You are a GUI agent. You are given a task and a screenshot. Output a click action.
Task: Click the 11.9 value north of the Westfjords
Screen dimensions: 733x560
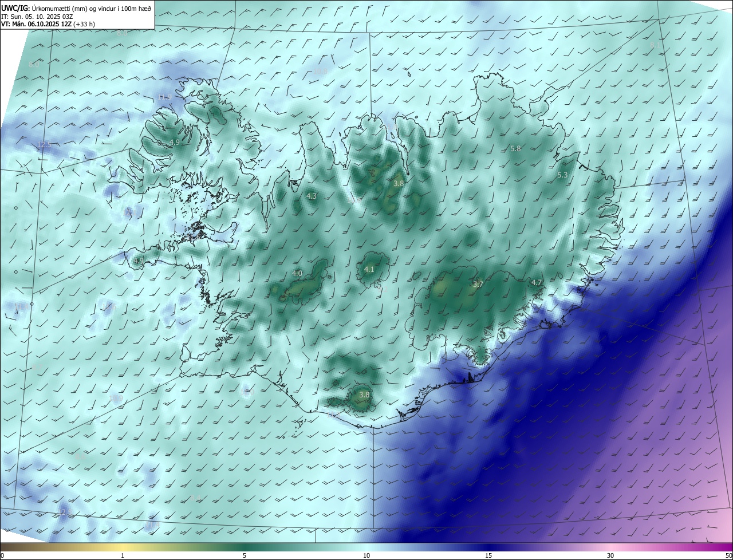point(165,97)
